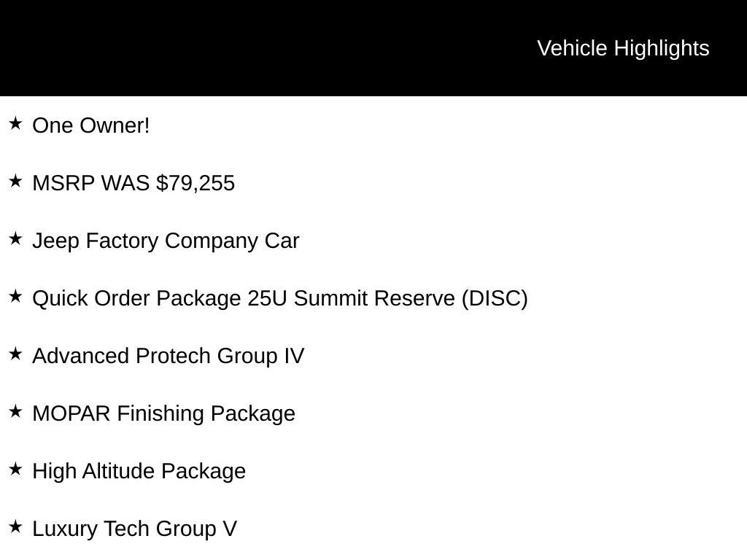Select the One Owner! highlight text
This screenshot has height=560, width=747.
pyautogui.click(x=91, y=125)
